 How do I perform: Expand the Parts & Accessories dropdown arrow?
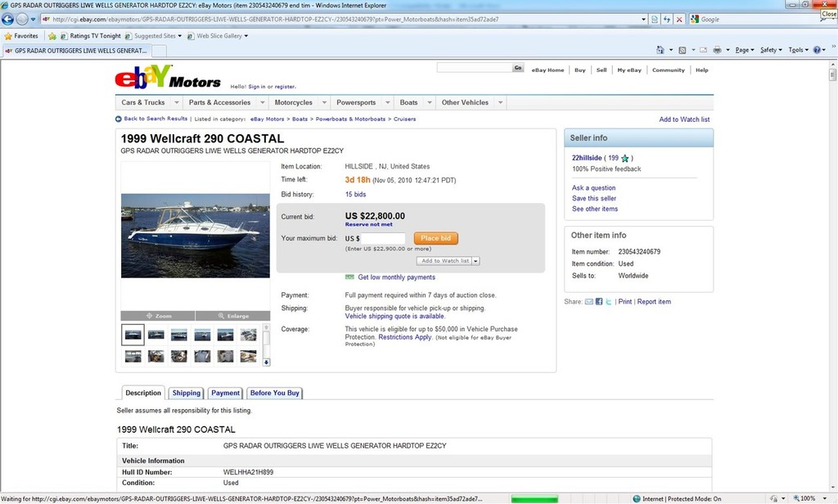point(263,102)
